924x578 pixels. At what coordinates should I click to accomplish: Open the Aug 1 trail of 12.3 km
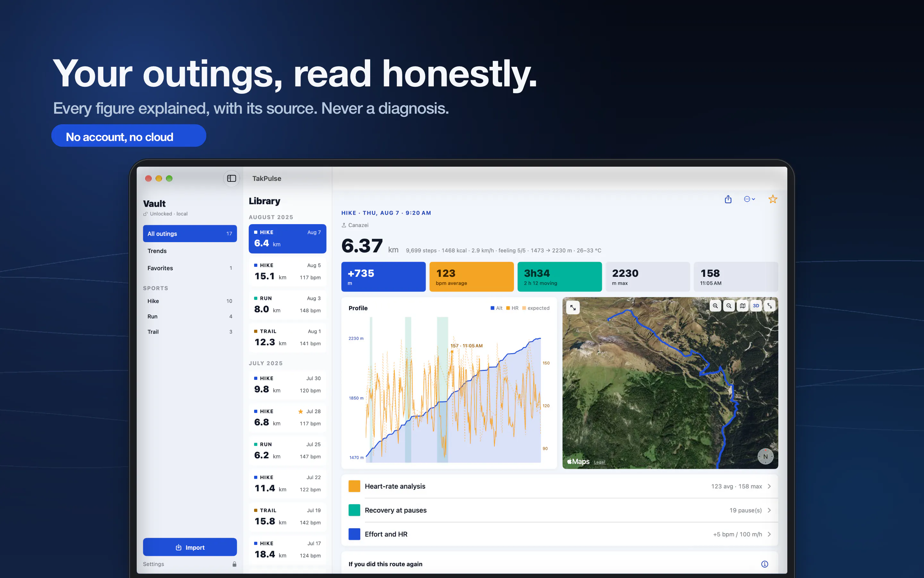287,337
